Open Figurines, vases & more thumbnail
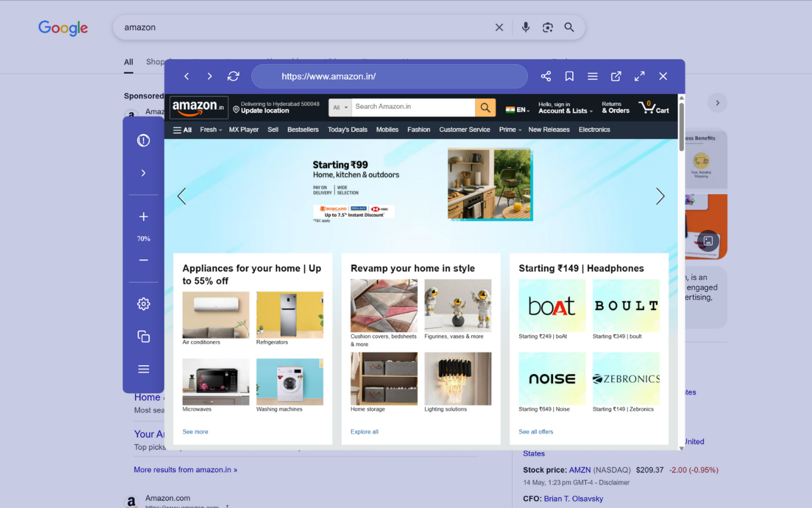The width and height of the screenshot is (812, 508). point(458,305)
